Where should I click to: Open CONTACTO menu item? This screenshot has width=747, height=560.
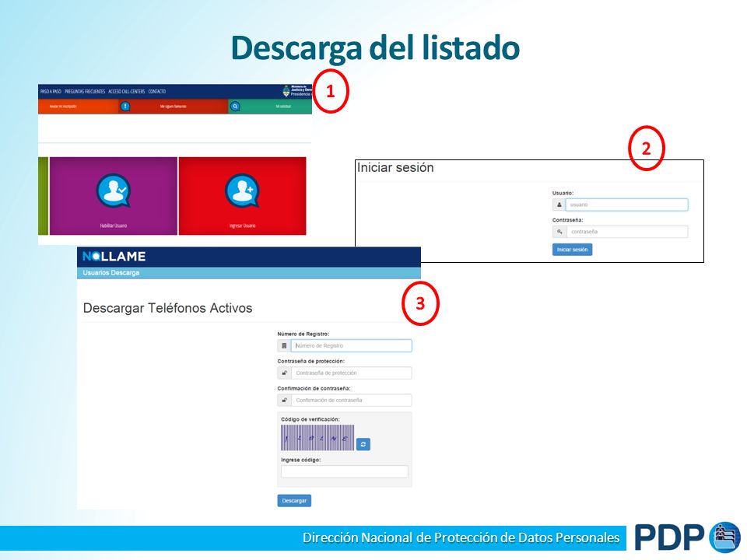156,92
